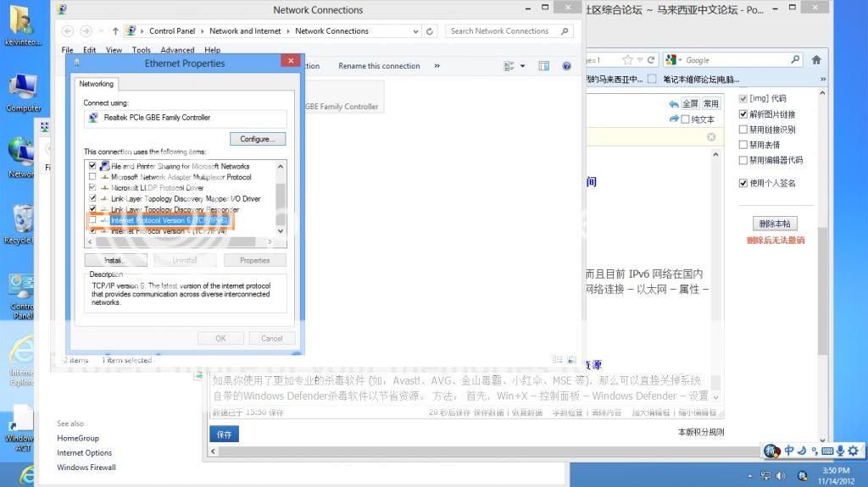868x487 pixels.
Task: Click the bookmark star icon in Firefox
Action: pyautogui.click(x=628, y=60)
